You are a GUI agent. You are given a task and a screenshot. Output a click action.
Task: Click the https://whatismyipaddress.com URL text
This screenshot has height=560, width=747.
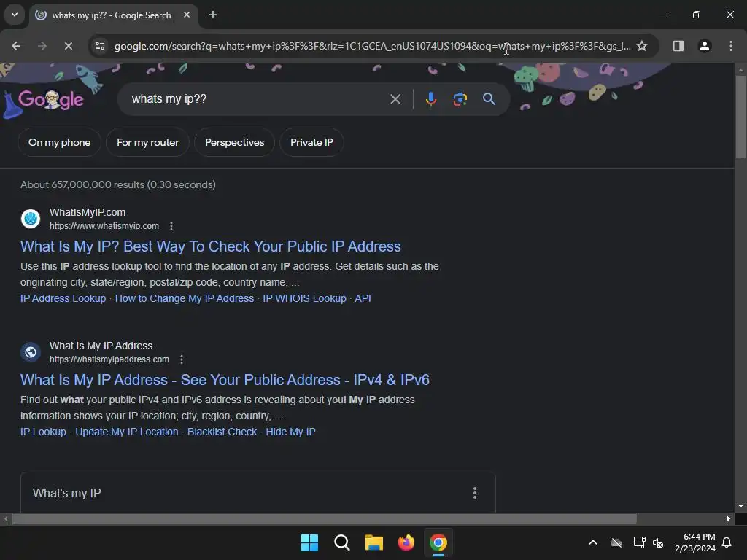(x=109, y=359)
